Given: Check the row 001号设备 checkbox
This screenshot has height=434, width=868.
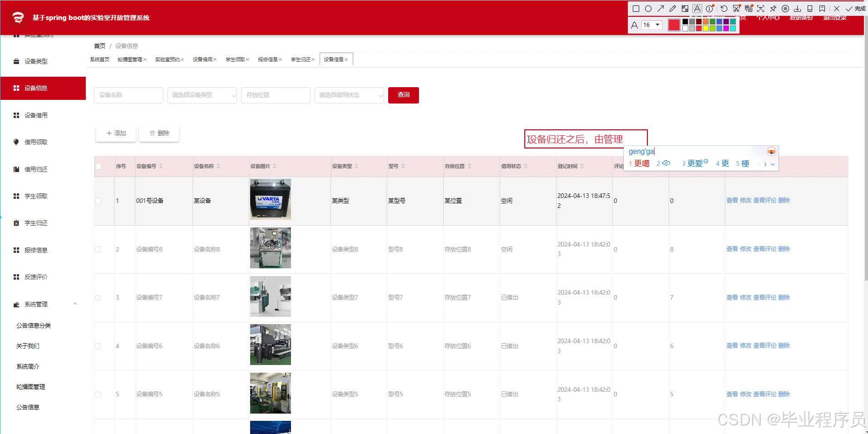Looking at the screenshot, I should pyautogui.click(x=98, y=201).
